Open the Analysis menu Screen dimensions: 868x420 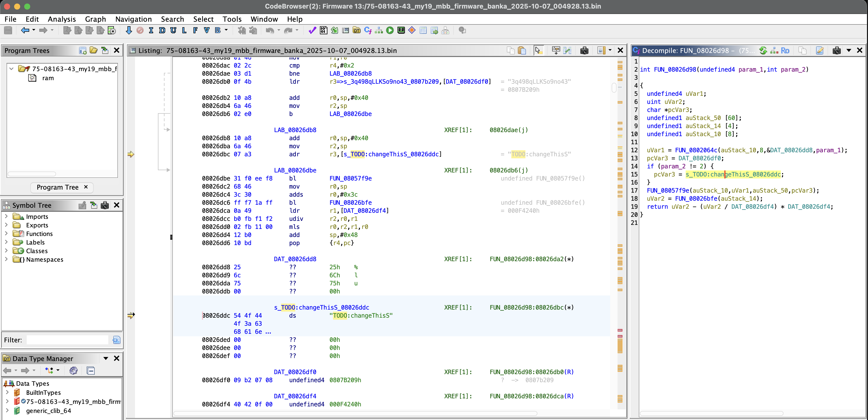click(x=62, y=19)
